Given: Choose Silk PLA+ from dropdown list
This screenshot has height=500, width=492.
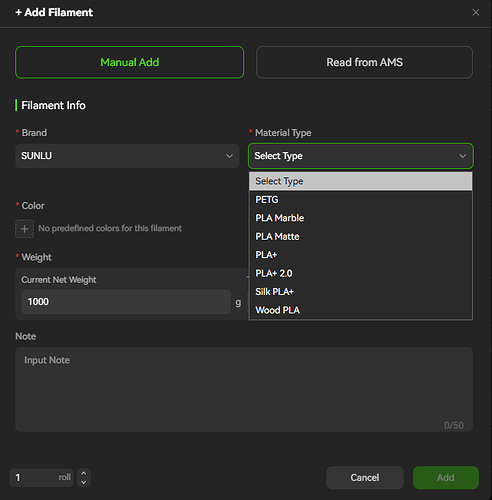Looking at the screenshot, I should click(361, 292).
